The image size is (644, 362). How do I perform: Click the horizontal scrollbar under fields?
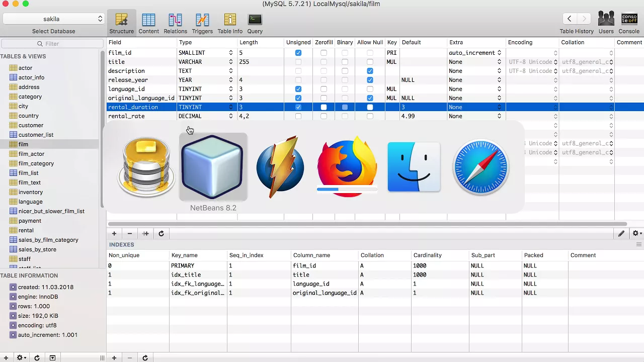click(367, 224)
